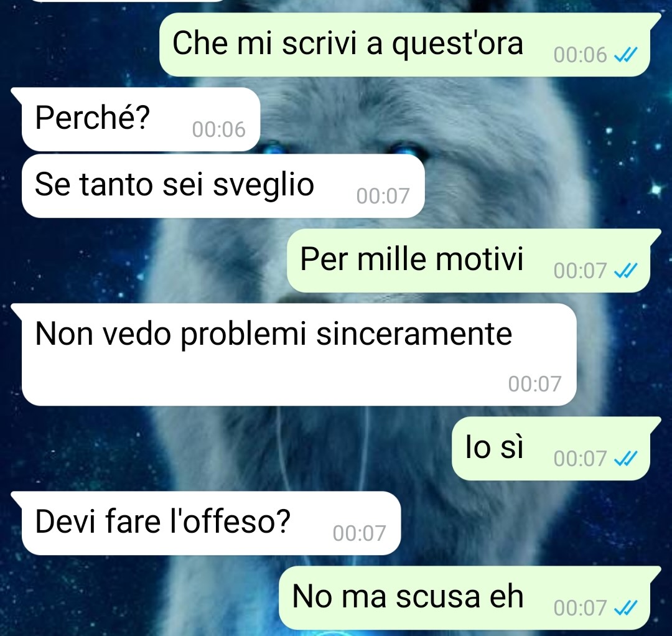Image resolution: width=672 pixels, height=636 pixels.
Task: Select the "Perché?" message bubble
Action: (141, 119)
